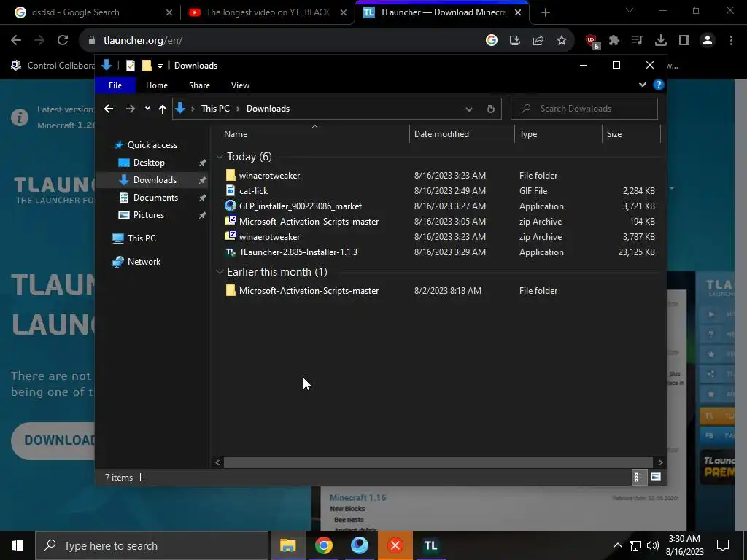Select Desktop in Quick access
Screen dimensions: 747x560
149,163
